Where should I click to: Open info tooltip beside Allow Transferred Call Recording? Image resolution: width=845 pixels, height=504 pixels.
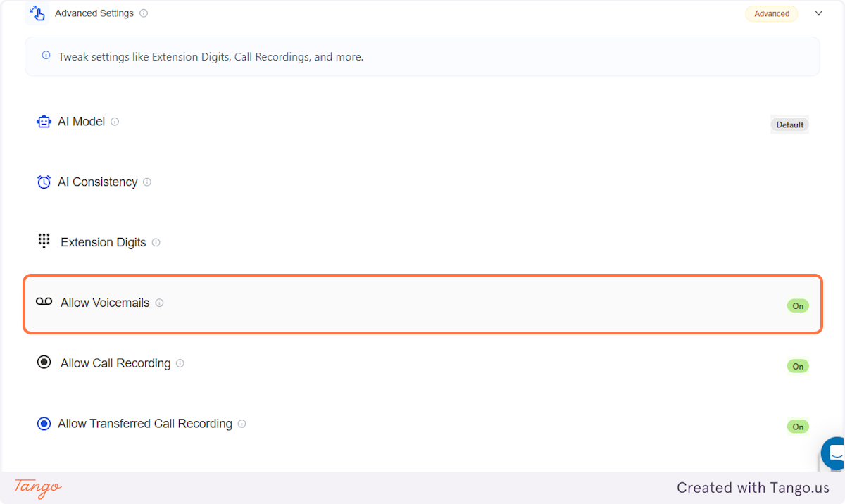click(242, 424)
